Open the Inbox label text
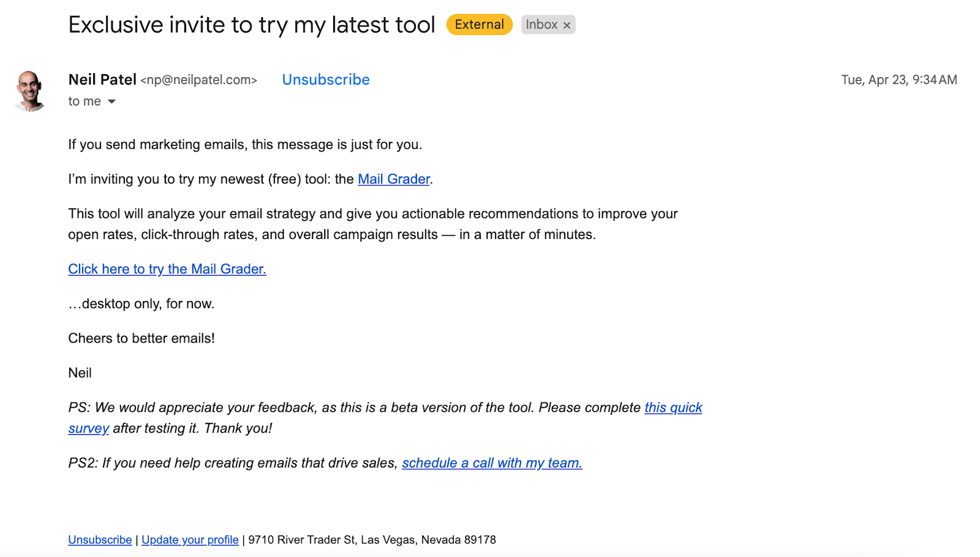Image resolution: width=980 pixels, height=557 pixels. pyautogui.click(x=541, y=25)
